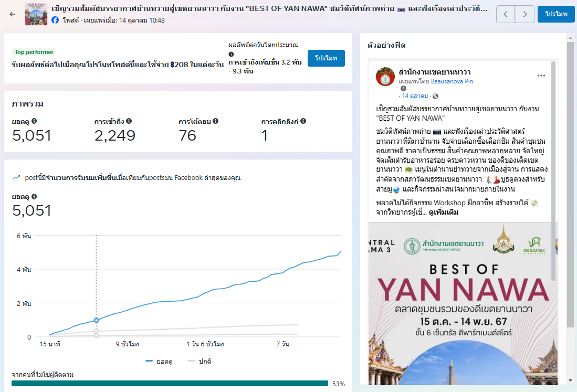Viewport: 577px width, 392px height.
Task: Expand post text with ดูเพิ่มเติม
Action: pyautogui.click(x=444, y=213)
